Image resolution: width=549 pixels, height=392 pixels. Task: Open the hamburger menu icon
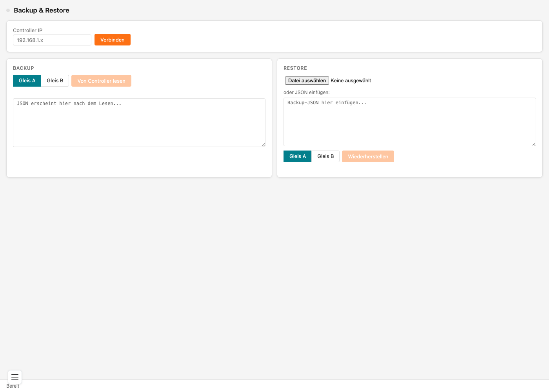point(15,377)
